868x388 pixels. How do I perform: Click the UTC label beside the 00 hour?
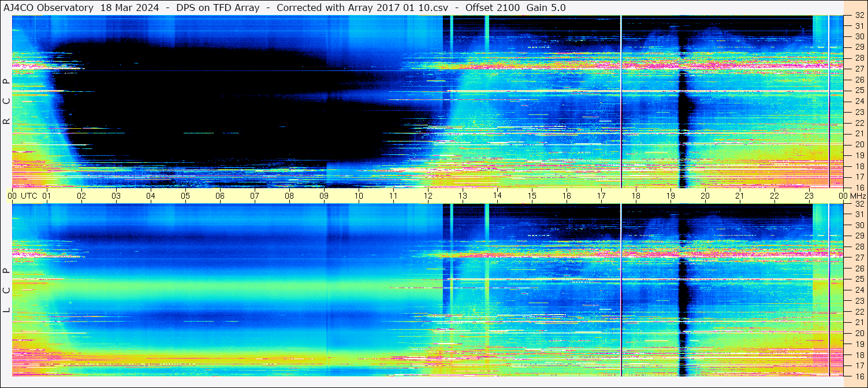pos(29,196)
